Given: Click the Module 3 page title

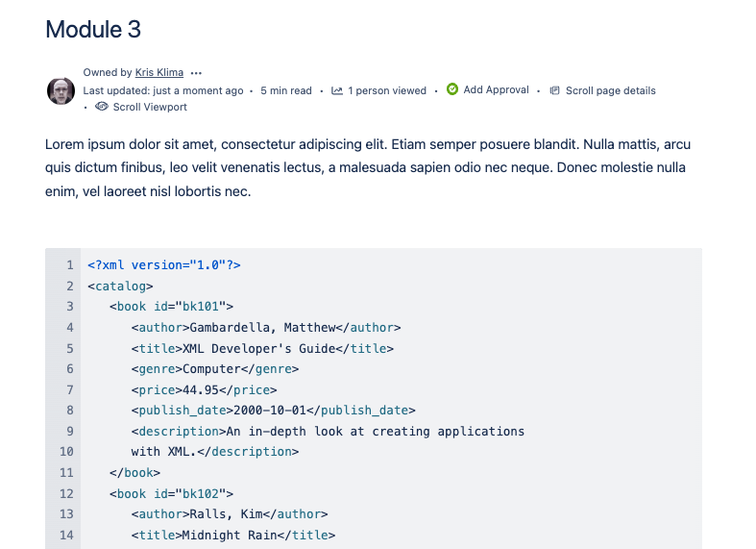Looking at the screenshot, I should pos(93,30).
